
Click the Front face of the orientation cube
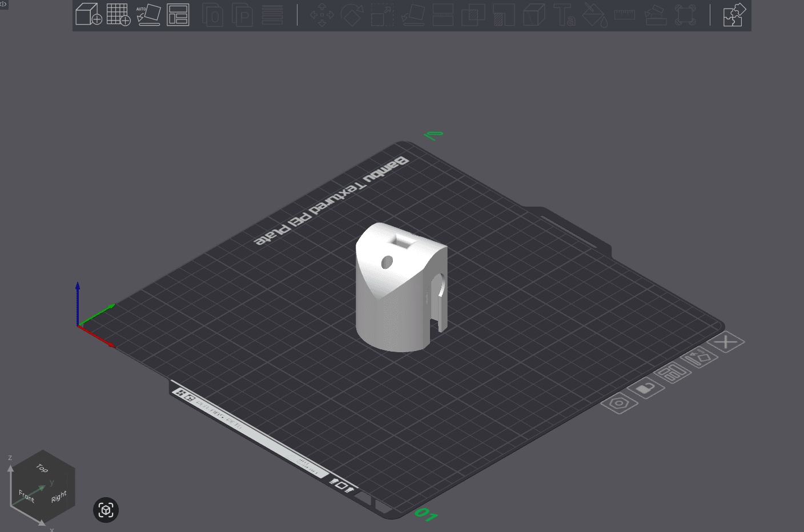26,496
